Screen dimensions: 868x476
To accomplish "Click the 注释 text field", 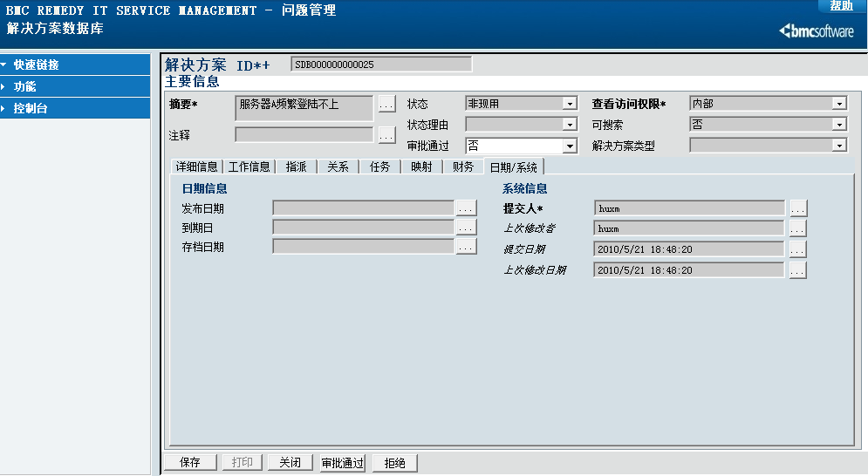I will coord(304,134).
